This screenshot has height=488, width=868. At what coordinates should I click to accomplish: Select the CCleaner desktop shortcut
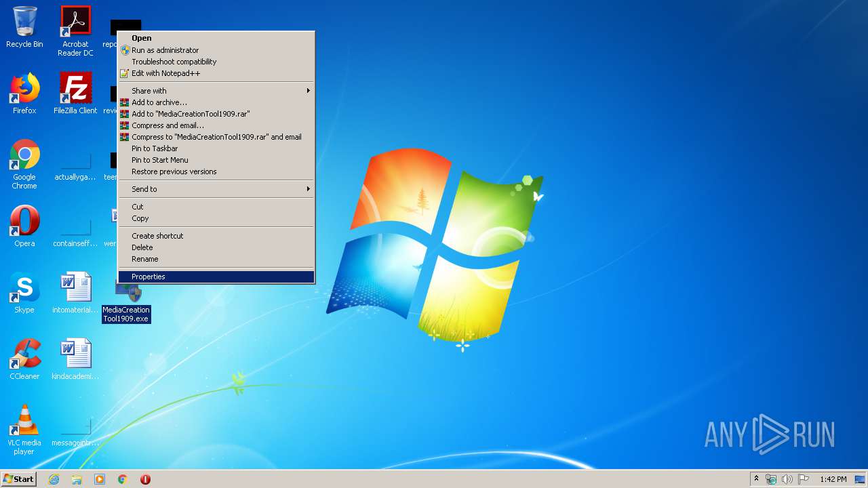point(24,359)
